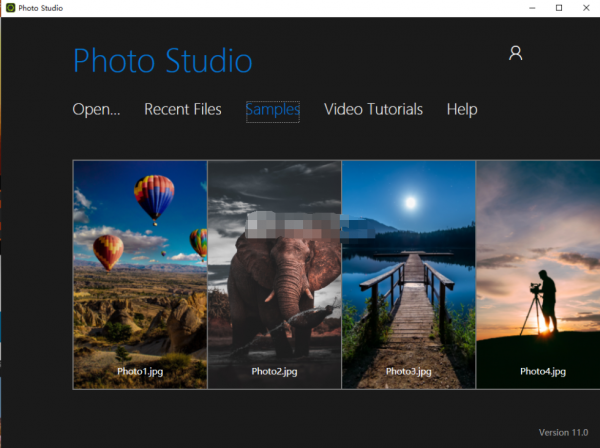Switch to the Recent Files tab
Image resolution: width=600 pixels, height=448 pixels.
(183, 110)
